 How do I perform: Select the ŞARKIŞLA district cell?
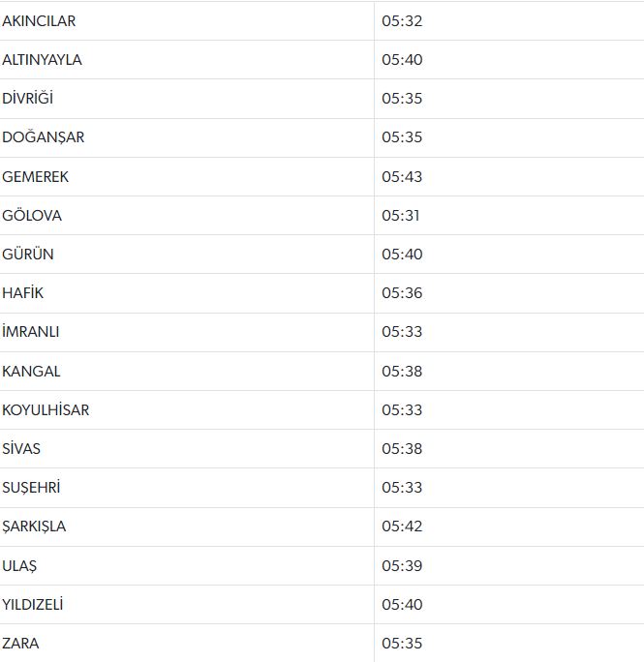click(34, 527)
